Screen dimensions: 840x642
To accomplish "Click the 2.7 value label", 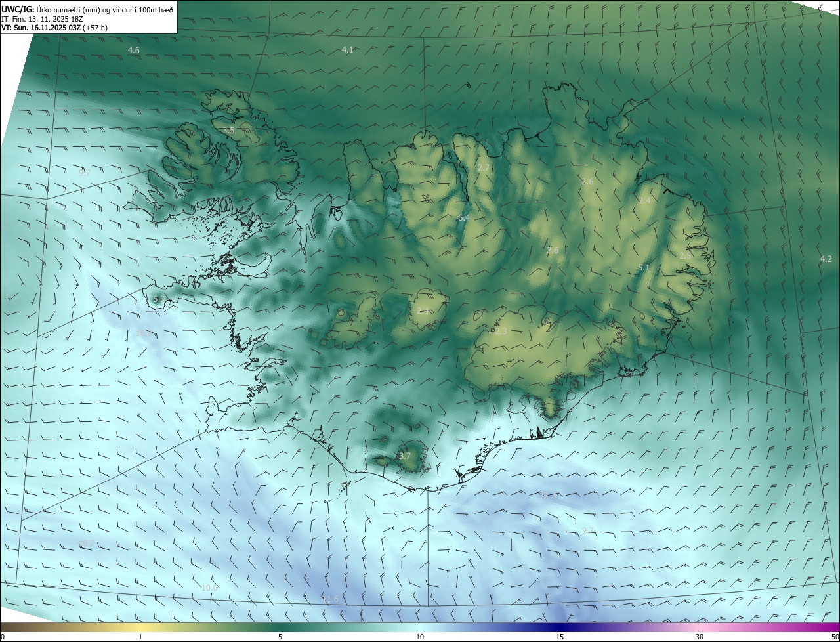I will point(484,168).
